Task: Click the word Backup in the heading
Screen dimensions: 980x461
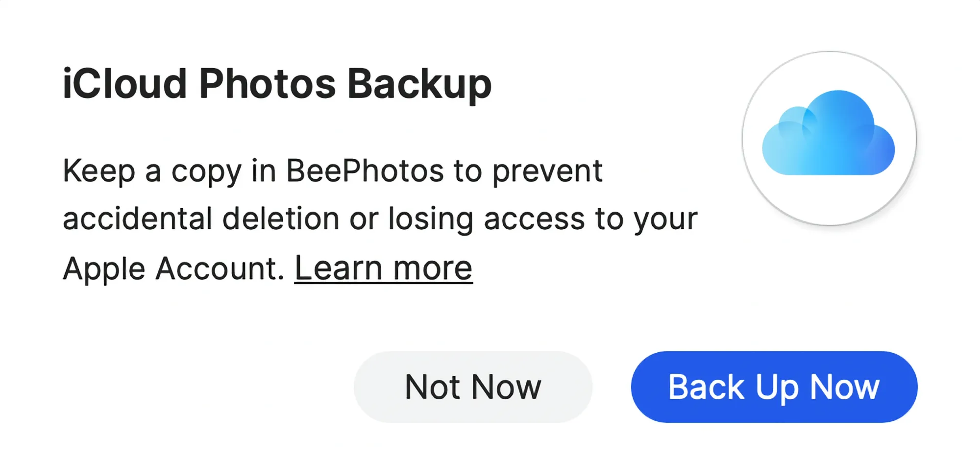Action: point(419,84)
